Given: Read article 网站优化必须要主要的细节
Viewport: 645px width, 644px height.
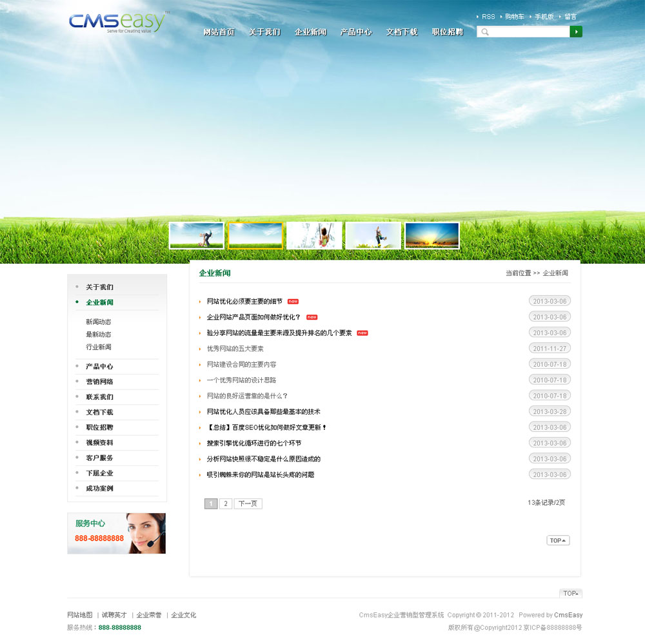Looking at the screenshot, I should tap(244, 301).
